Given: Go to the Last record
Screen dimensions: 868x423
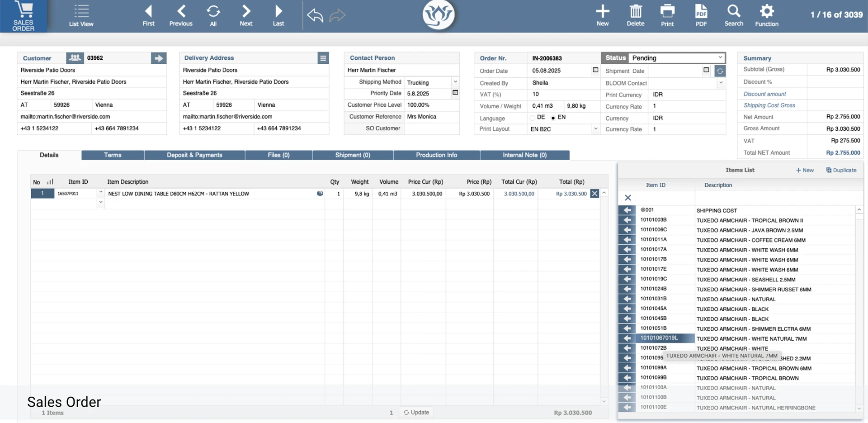Looking at the screenshot, I should coord(278,16).
